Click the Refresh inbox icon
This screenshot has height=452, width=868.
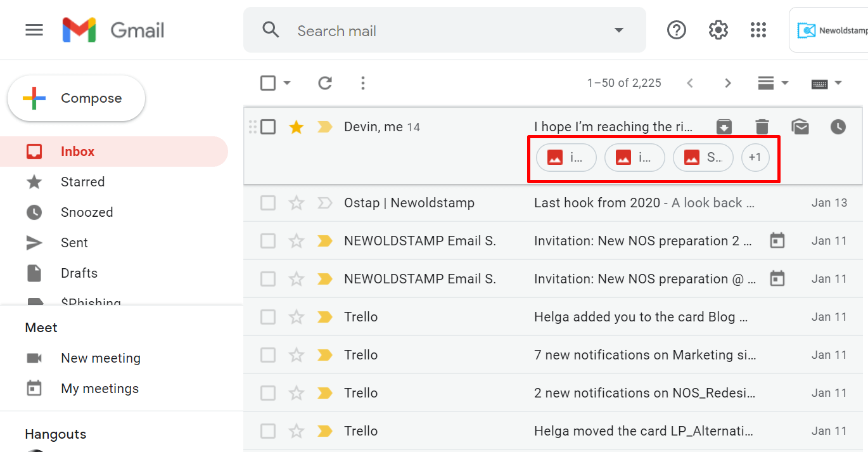click(325, 83)
